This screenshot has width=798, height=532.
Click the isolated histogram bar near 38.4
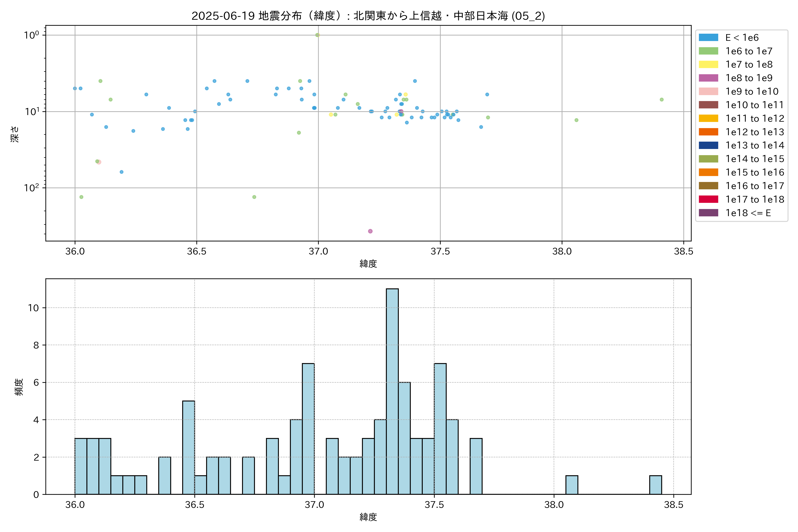[x=655, y=485]
